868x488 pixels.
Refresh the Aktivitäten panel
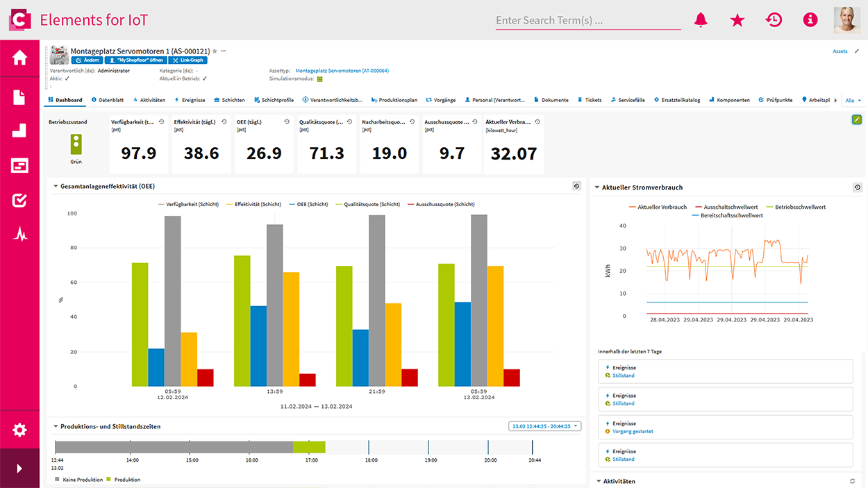(852, 481)
